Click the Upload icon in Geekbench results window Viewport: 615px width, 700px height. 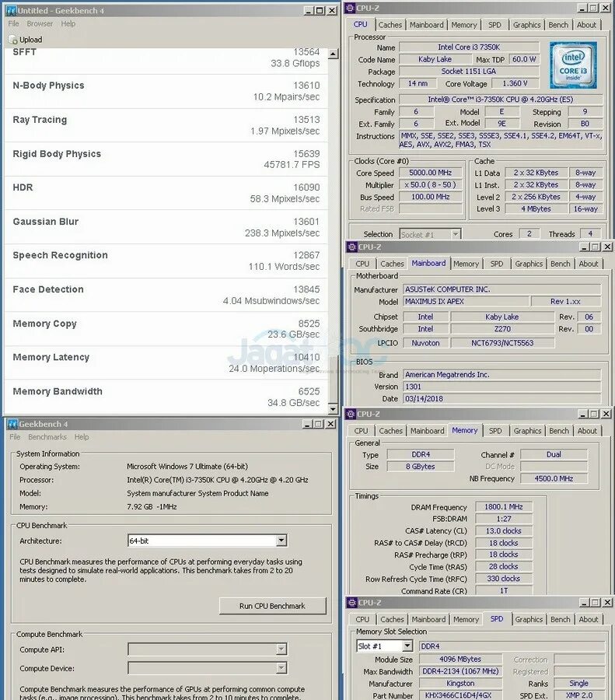13,40
